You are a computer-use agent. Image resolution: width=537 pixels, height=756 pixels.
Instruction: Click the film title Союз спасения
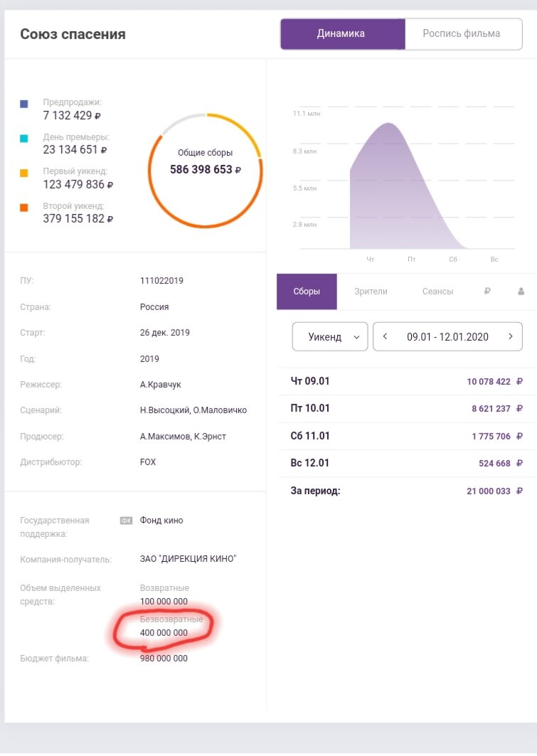(73, 34)
